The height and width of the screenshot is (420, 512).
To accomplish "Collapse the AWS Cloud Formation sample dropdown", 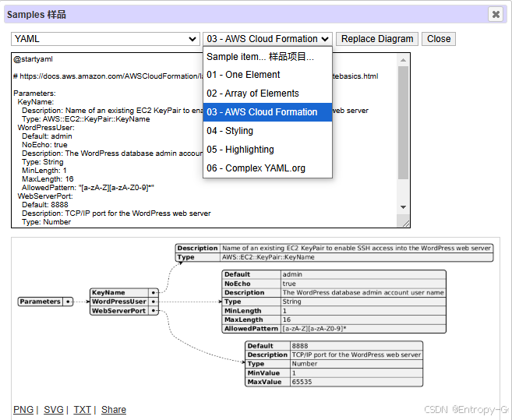I will tap(267, 39).
